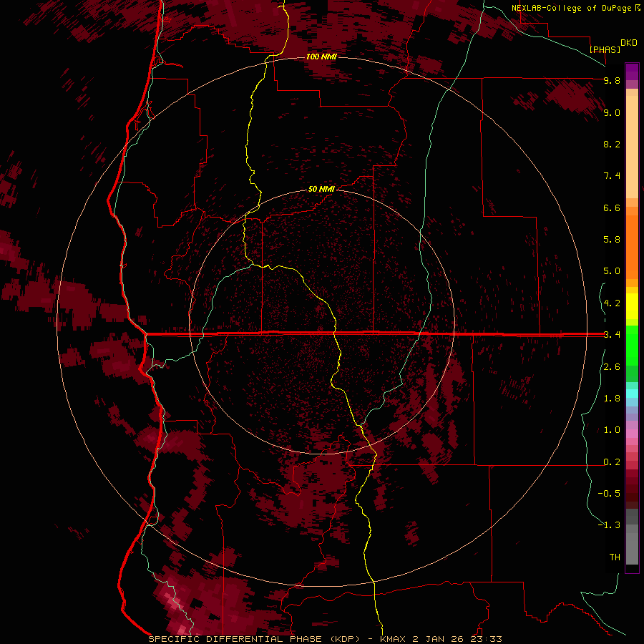Viewport: 644px width, 644px height.
Task: Click the DKD label above the color scale
Action: pos(629,43)
